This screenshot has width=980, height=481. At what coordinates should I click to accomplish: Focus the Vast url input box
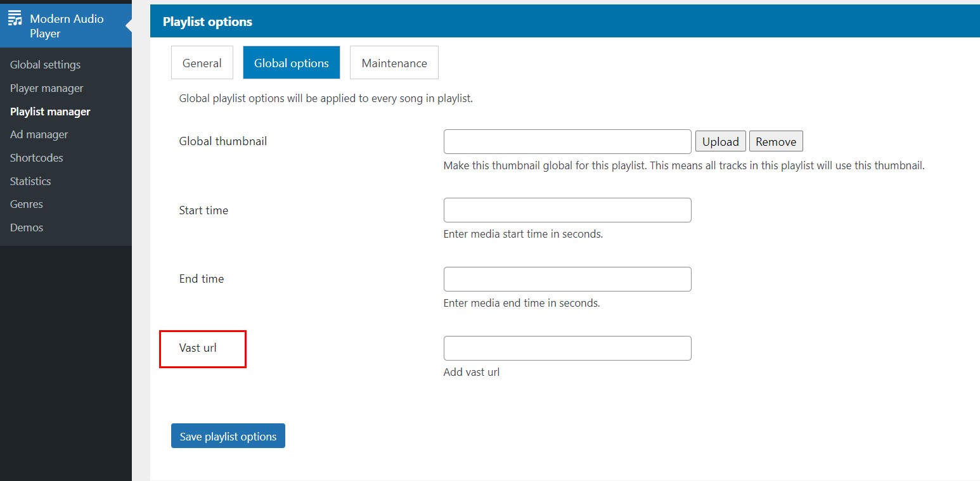pos(567,348)
